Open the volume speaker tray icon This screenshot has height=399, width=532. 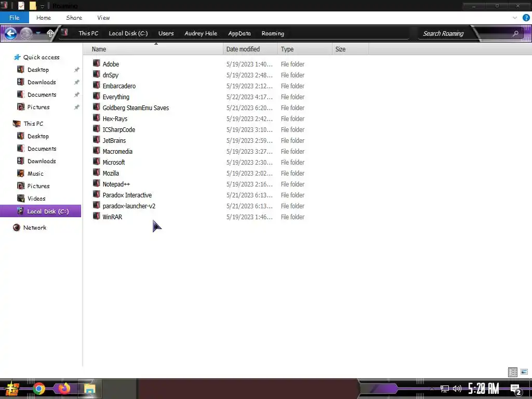click(457, 389)
